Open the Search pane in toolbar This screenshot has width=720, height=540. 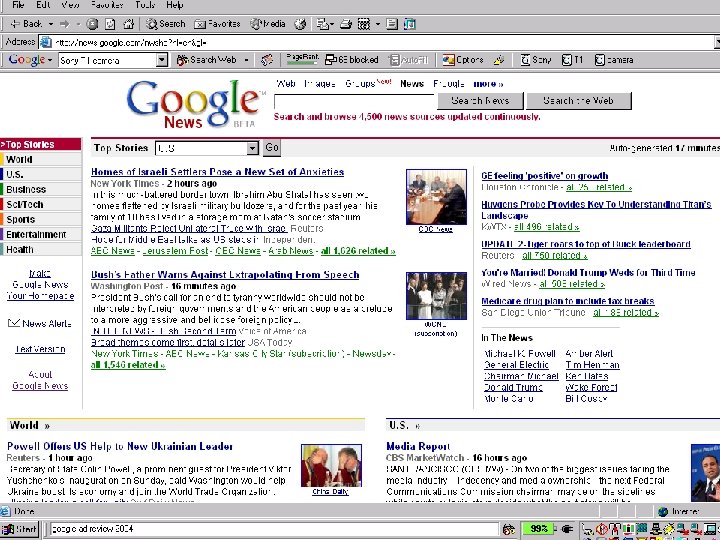coord(165,24)
